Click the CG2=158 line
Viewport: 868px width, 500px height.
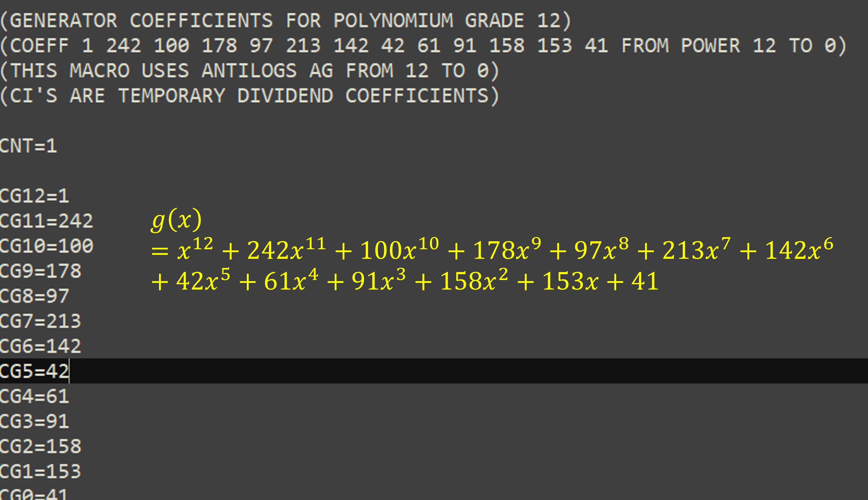[x=41, y=446]
